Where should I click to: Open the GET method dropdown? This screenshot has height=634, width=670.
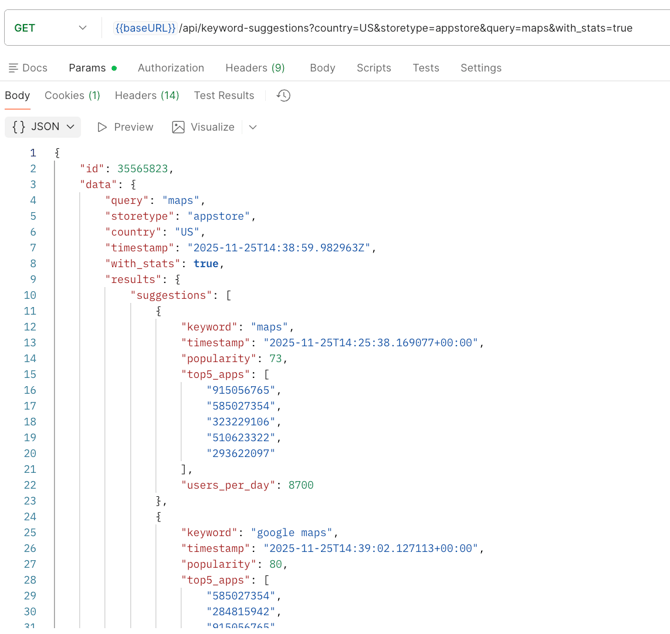(50, 28)
